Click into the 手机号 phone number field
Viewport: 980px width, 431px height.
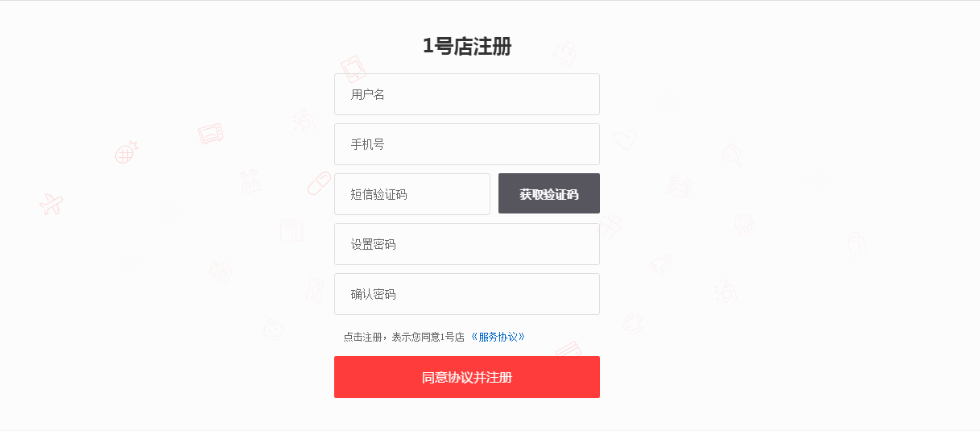coord(467,144)
